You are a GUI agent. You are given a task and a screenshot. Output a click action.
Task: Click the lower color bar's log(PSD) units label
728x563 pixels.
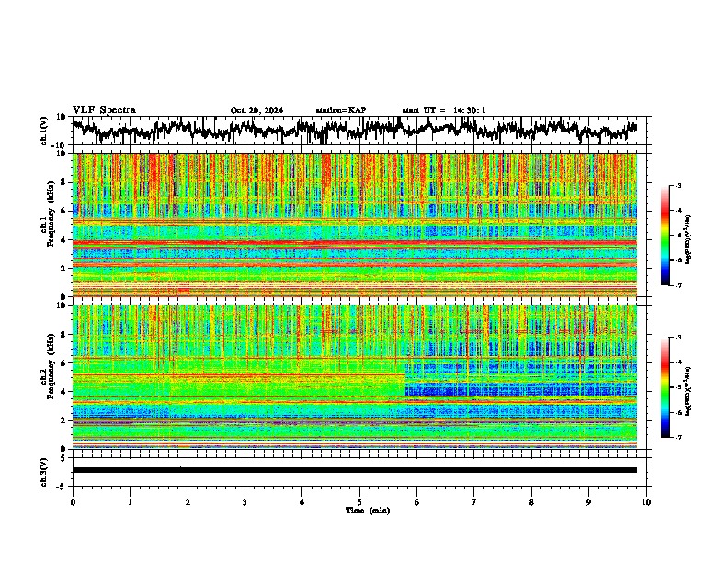[688, 390]
